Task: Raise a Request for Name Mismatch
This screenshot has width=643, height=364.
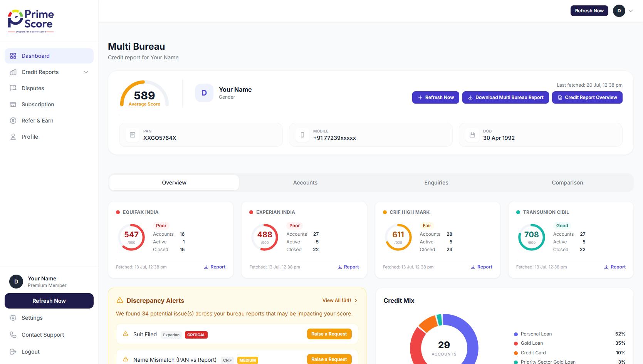Action: pyautogui.click(x=329, y=359)
